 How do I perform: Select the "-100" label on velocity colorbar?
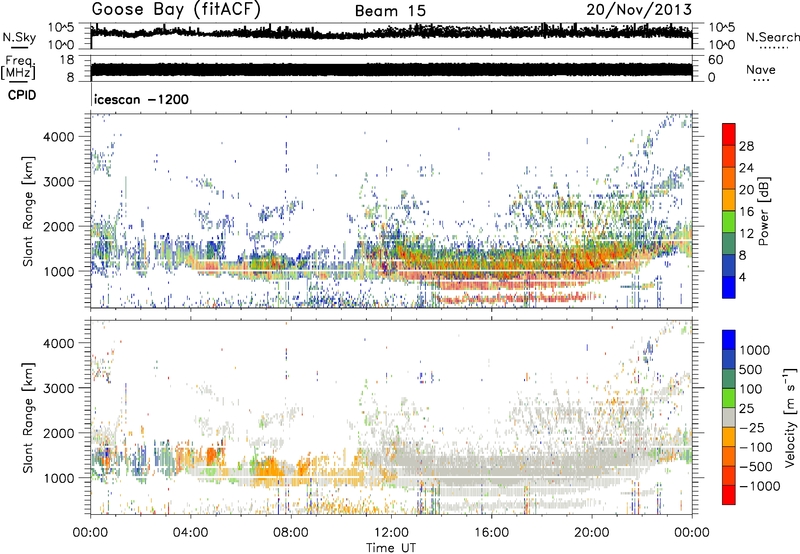(756, 447)
